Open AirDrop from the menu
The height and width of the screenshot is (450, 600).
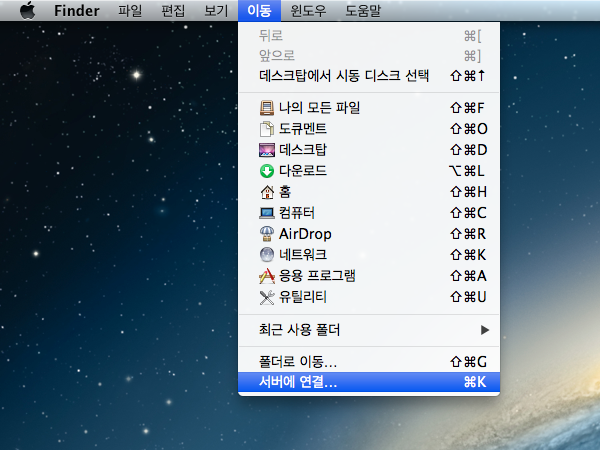[369, 234]
